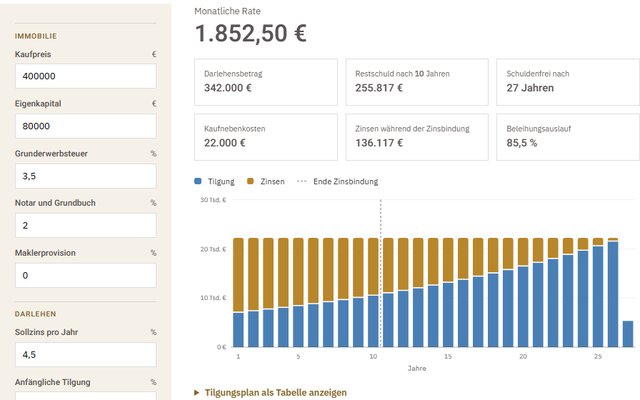Expand Tilgungsplan als Tabelle anzeigen
The image size is (640, 400).
point(271,393)
